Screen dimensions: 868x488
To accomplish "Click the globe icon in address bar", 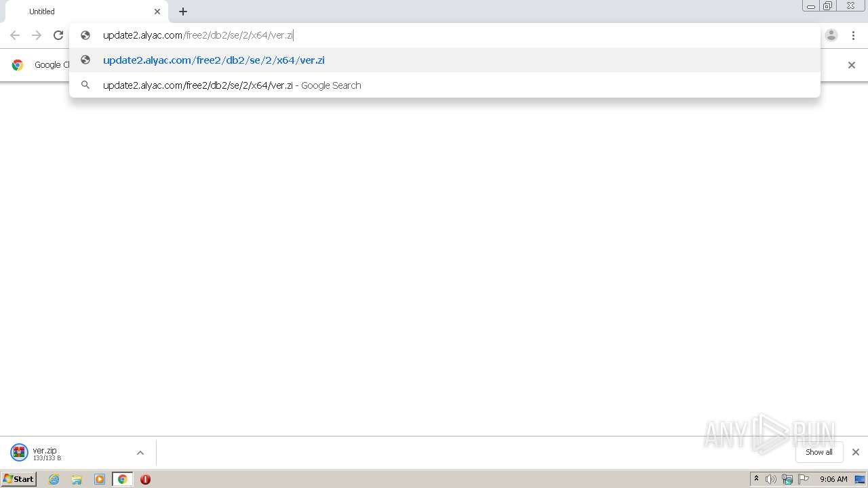I will [x=85, y=35].
